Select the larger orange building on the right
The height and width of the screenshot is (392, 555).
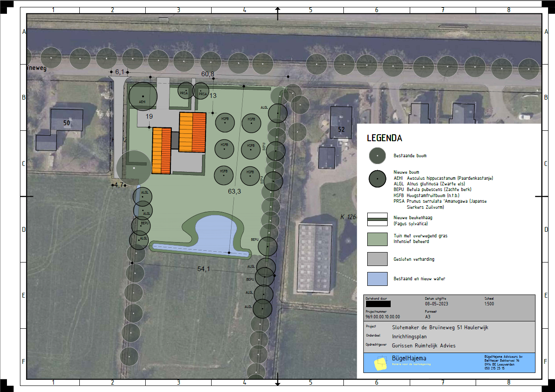[x=193, y=132]
